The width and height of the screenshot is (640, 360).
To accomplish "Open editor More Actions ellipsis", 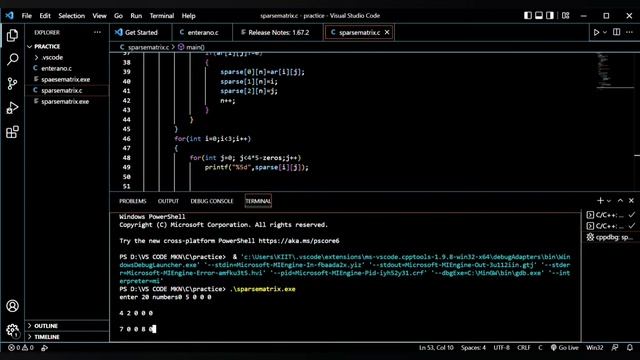I will [x=629, y=32].
